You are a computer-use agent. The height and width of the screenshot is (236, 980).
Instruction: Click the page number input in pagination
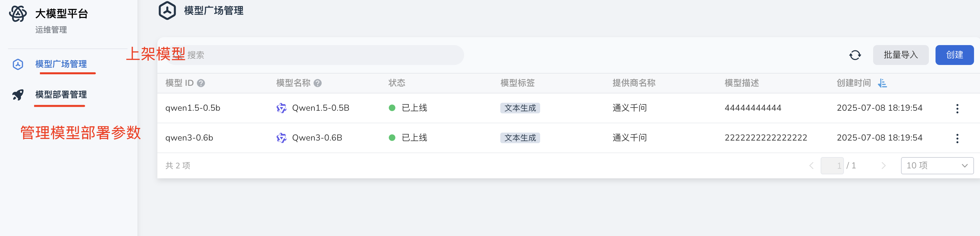pyautogui.click(x=832, y=165)
